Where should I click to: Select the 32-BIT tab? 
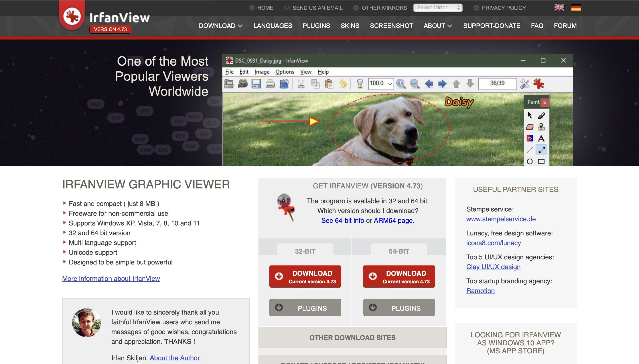[x=305, y=251]
